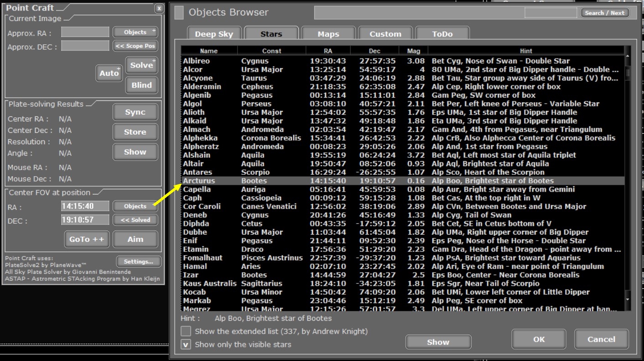This screenshot has height=361, width=644.
Task: Select the Kaus Australis row
Action: pyautogui.click(x=402, y=283)
